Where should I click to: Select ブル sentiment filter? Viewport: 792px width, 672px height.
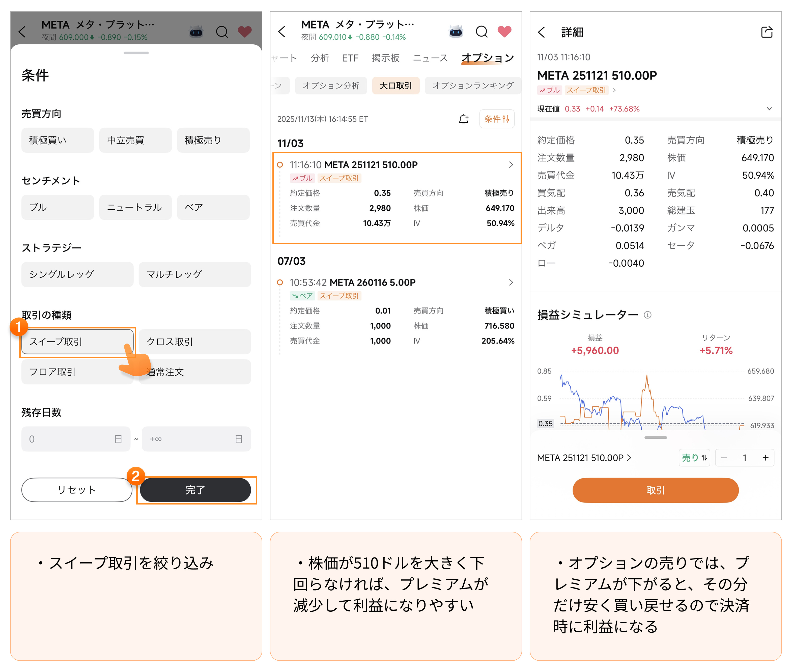(x=58, y=207)
